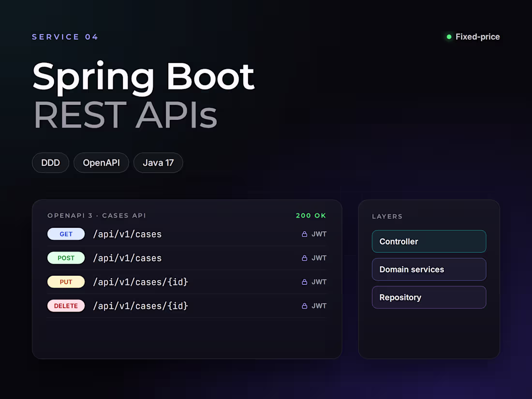The image size is (532, 399).
Task: Click the OpenAPI tag pill
Action: (x=101, y=163)
